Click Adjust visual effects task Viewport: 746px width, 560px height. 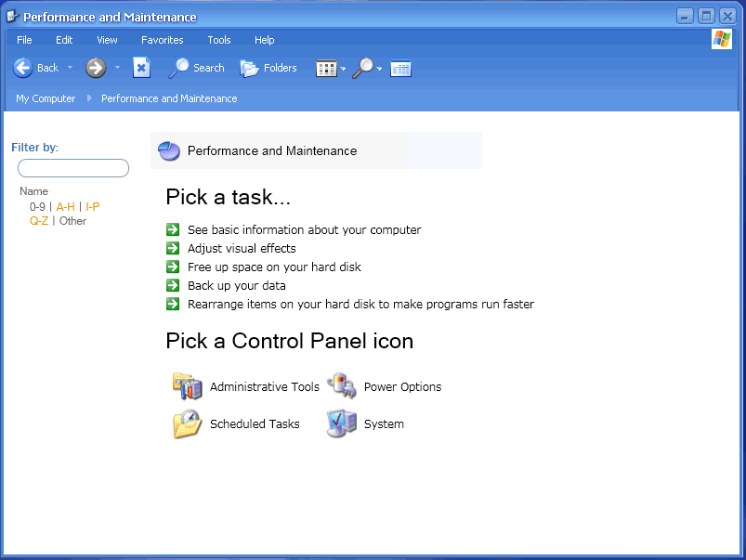pyautogui.click(x=242, y=248)
